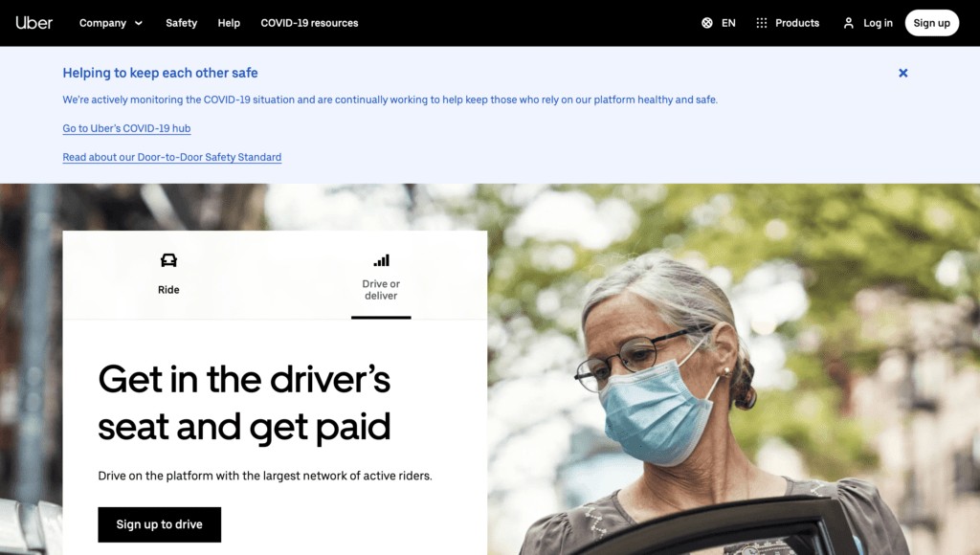
Task: Click the user profile icon
Action: pyautogui.click(x=848, y=23)
